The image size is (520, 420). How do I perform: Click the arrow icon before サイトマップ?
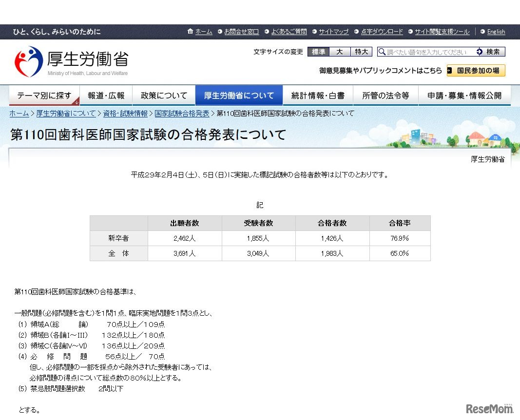(x=314, y=32)
